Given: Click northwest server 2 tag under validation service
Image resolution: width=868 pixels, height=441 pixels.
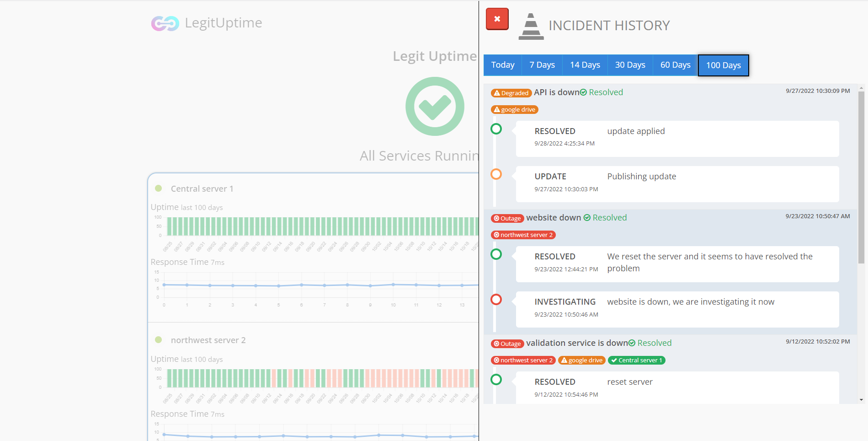Looking at the screenshot, I should pos(523,360).
